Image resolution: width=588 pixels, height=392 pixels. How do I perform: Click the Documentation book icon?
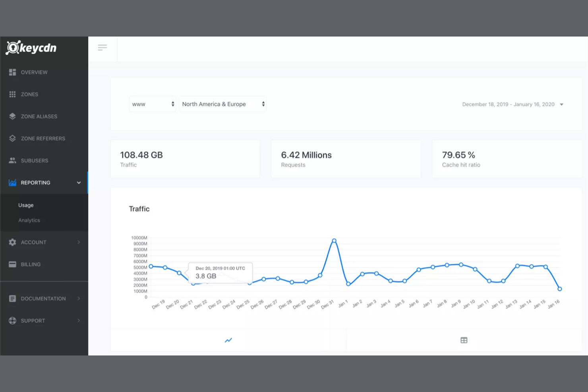(x=12, y=298)
